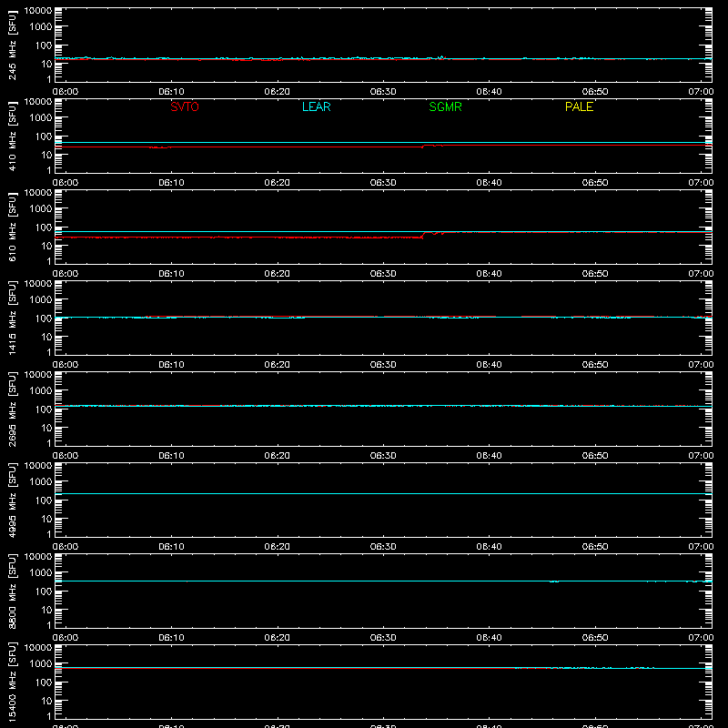
Task: Click the 1000 tick label on 8800 MHz plot
Action: [41, 573]
